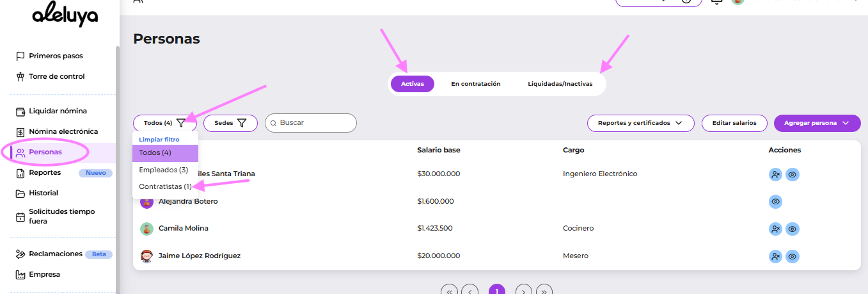
Task: Switch to the Liquidadas/Inactivas tab
Action: [560, 84]
